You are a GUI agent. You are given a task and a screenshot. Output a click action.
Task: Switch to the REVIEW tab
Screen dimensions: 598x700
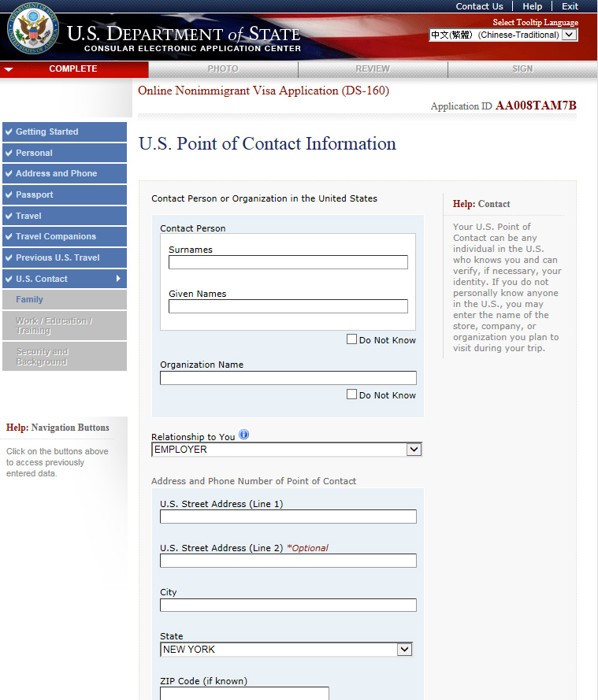[373, 69]
